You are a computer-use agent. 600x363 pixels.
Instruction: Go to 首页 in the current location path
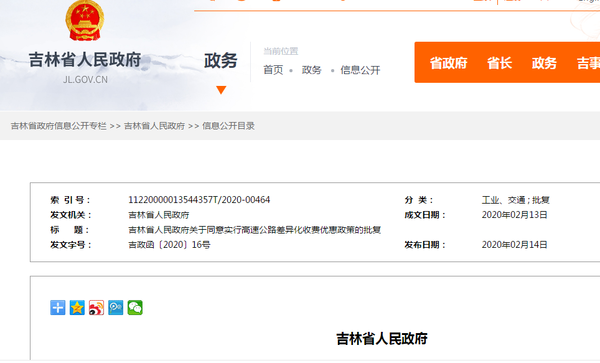273,70
